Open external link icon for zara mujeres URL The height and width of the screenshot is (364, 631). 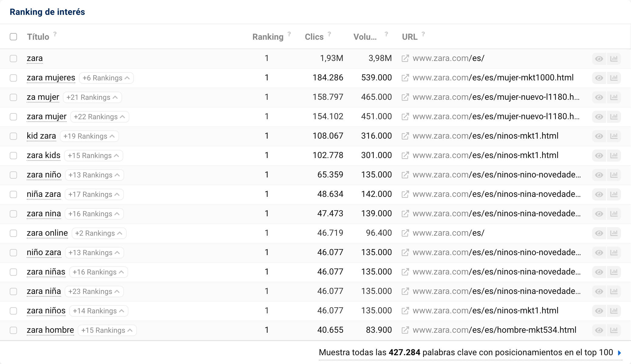(x=405, y=78)
